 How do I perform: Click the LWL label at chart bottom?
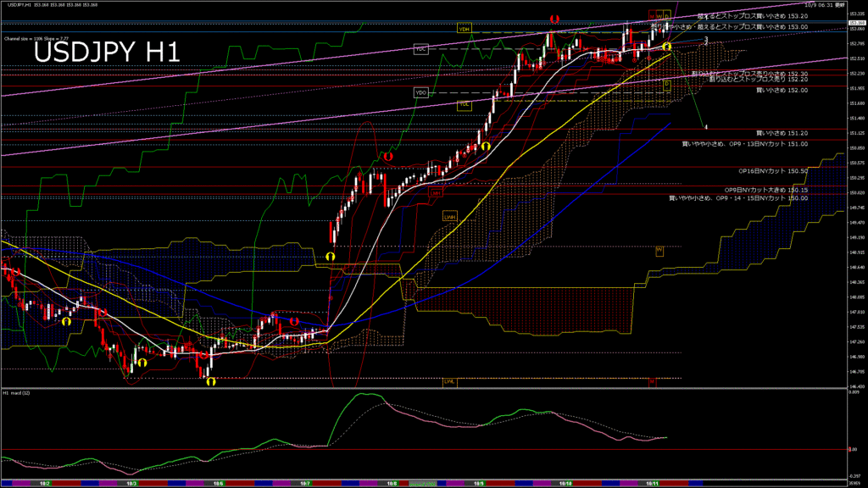click(x=450, y=382)
